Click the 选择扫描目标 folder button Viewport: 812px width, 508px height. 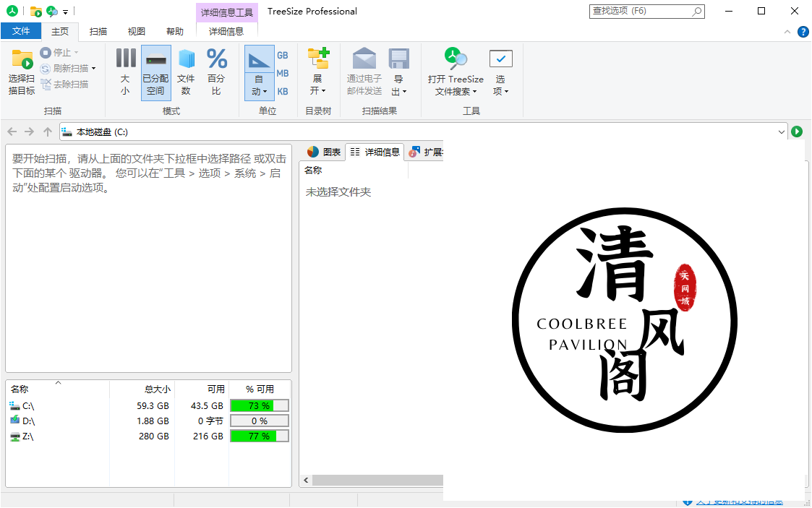tap(22, 72)
